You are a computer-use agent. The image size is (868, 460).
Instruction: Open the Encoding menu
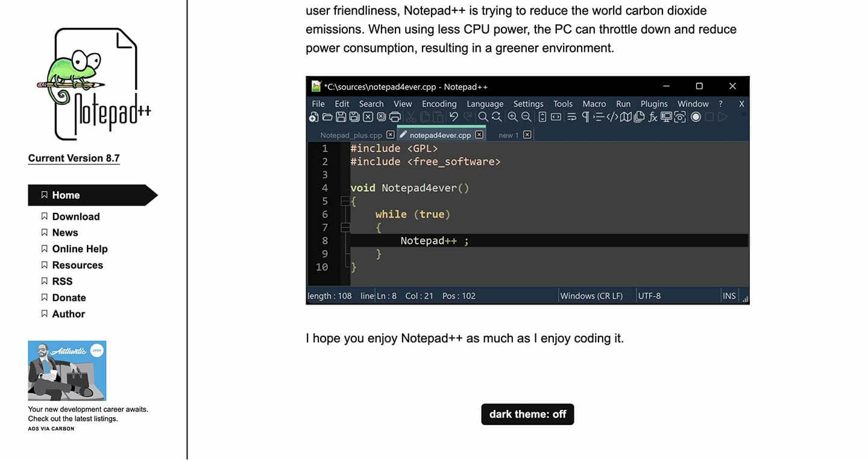[439, 104]
